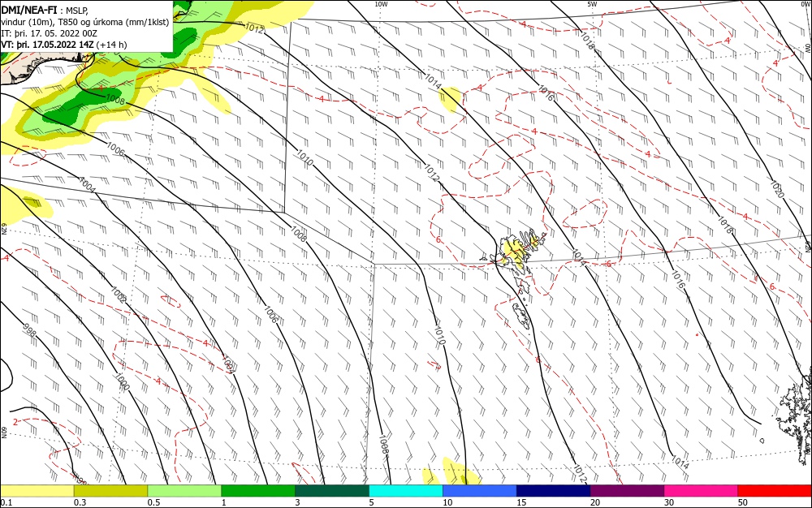The height and width of the screenshot is (508, 812).
Task: Click the "DMI/NEA-FI" title text
Action: (x=29, y=9)
